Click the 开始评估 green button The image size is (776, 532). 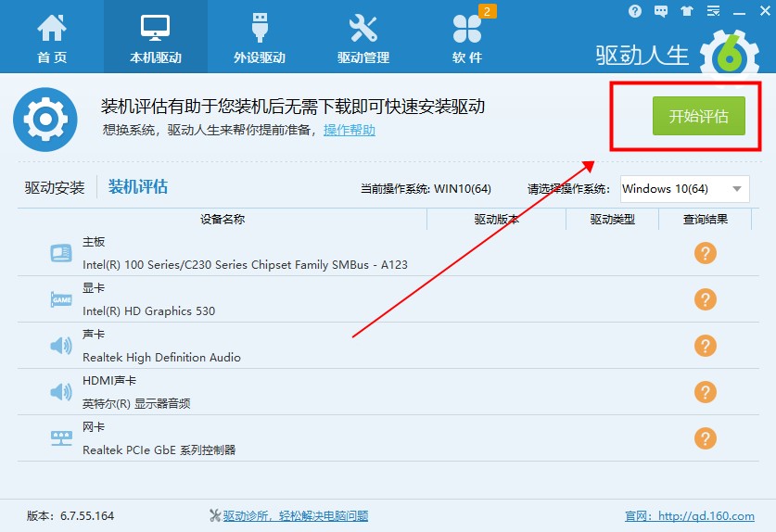(698, 116)
